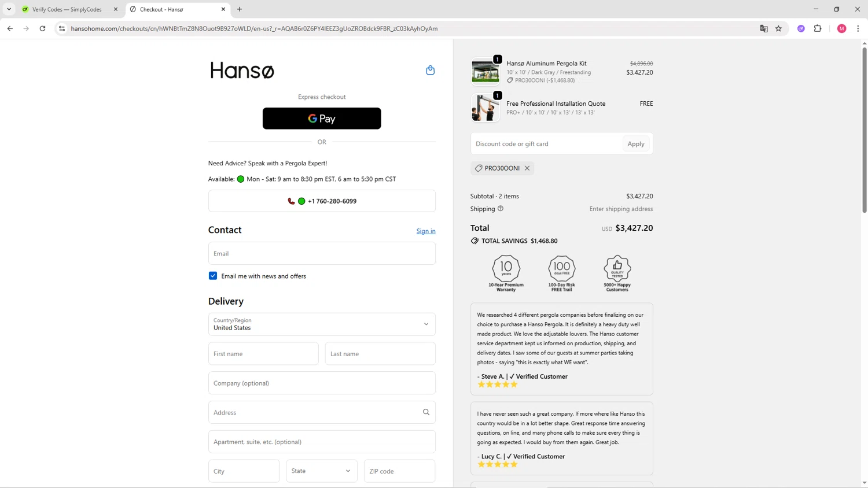Image resolution: width=868 pixels, height=488 pixels.
Task: Click the 100-Day Risk FREE Trial badge
Action: 562,273
